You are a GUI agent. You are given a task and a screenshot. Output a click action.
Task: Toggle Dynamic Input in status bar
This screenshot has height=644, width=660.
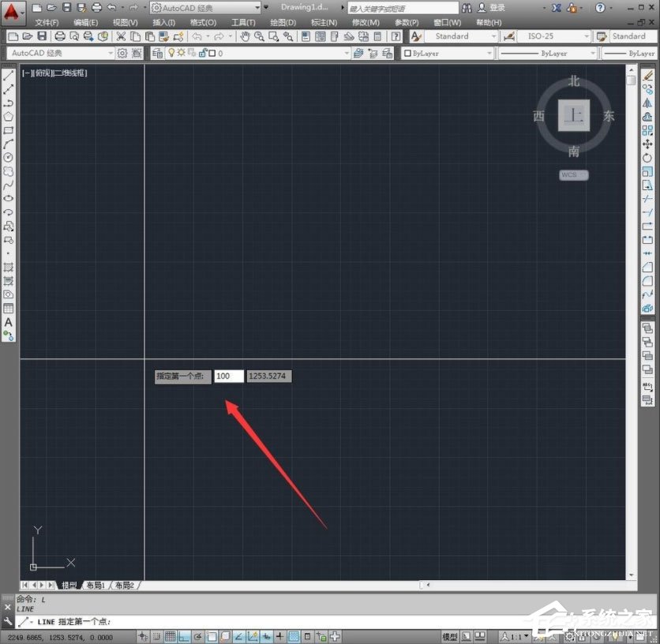pyautogui.click(x=266, y=636)
